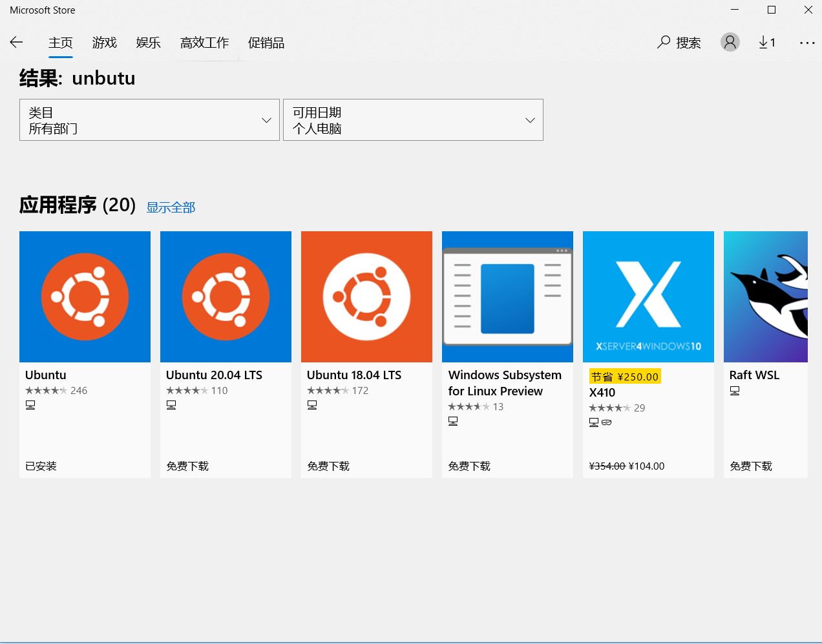The image size is (822, 644).
Task: Click star rating of X410
Action: click(609, 408)
